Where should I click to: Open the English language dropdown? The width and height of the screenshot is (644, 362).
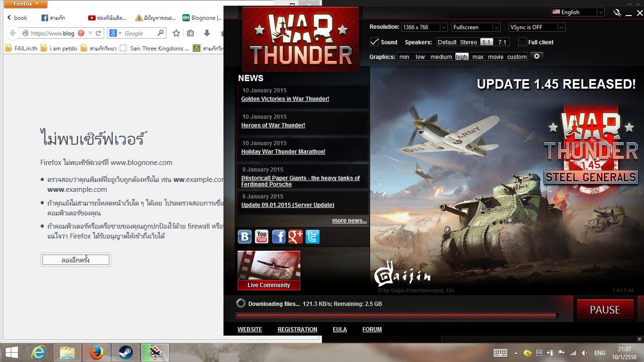tap(578, 12)
